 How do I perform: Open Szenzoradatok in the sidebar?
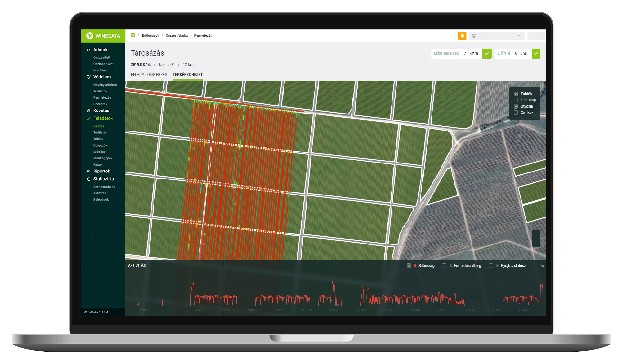pos(104,187)
